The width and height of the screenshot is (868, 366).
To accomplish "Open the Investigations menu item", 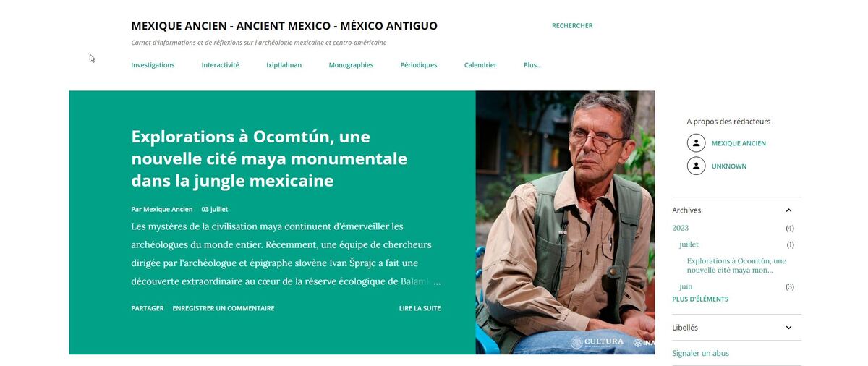I will click(153, 65).
